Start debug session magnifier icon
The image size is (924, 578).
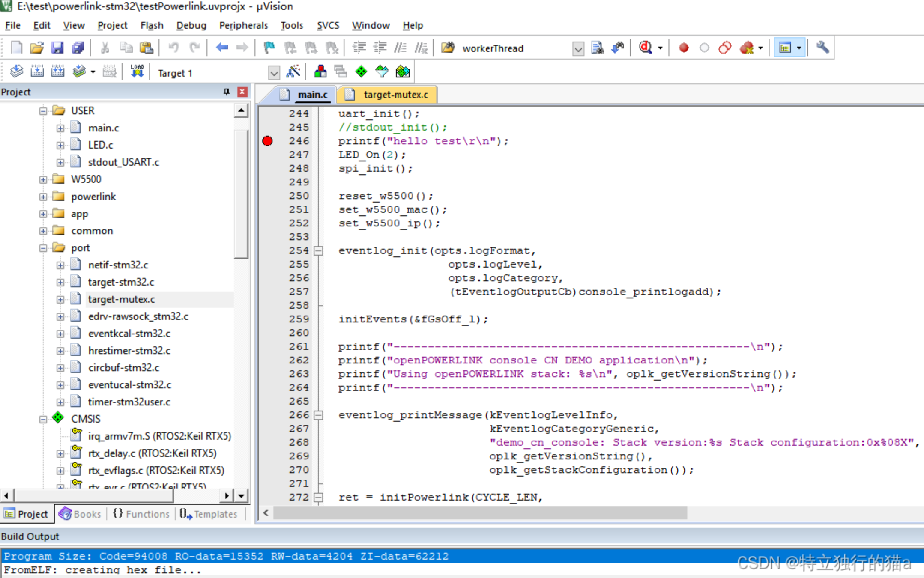click(646, 48)
